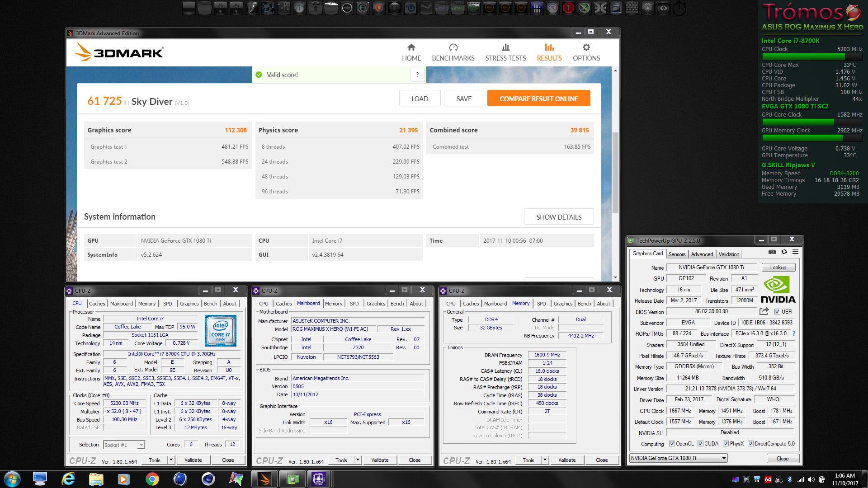Screen dimensions: 868x488
Task: Expand Tools arrow in the Mainboard CPU-Z window
Action: 358,460
